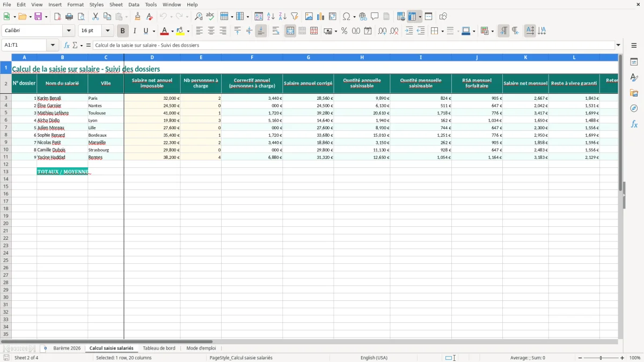
Task: Open the Name Box dropdown
Action: tap(53, 46)
